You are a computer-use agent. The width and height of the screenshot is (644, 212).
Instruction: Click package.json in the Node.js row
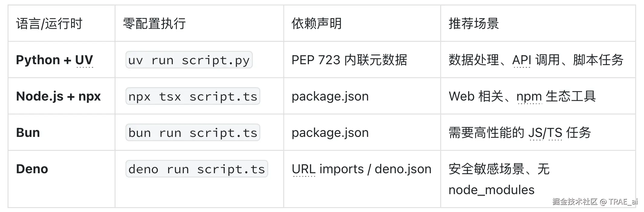(x=330, y=96)
